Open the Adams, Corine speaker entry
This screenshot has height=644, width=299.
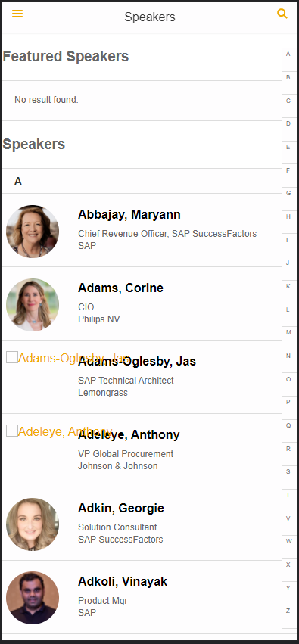coord(142,303)
